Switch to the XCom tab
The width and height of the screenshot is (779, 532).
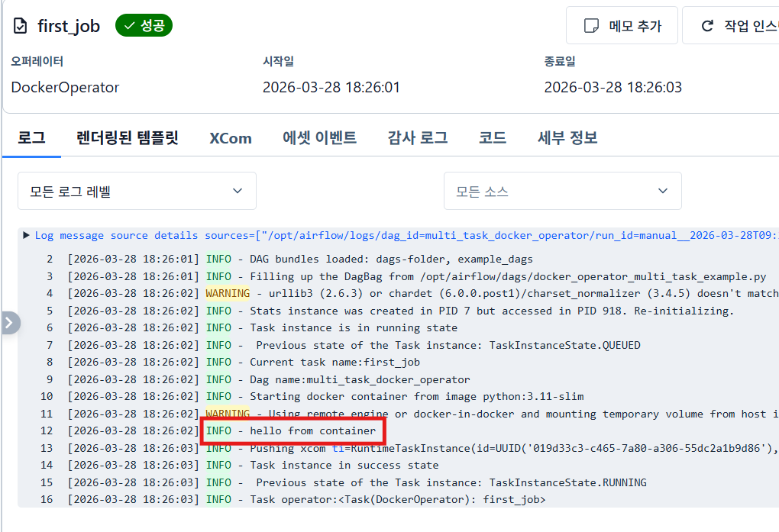pos(231,138)
